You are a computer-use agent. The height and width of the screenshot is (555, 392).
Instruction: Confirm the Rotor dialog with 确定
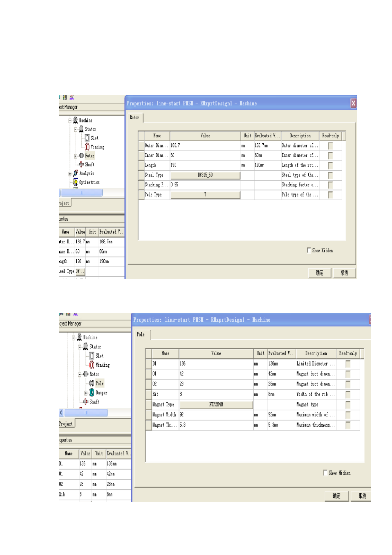click(319, 272)
